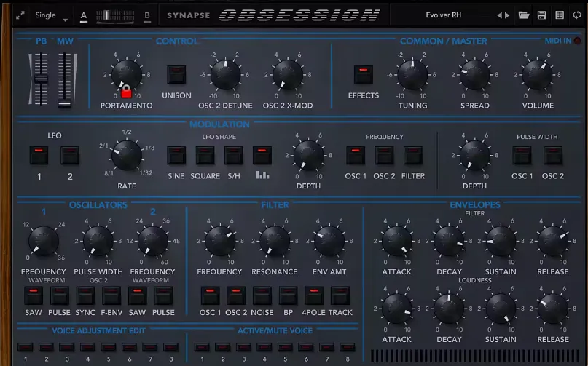Click the pitch bend PB slider
The height and width of the screenshot is (366, 588).
pyautogui.click(x=41, y=79)
